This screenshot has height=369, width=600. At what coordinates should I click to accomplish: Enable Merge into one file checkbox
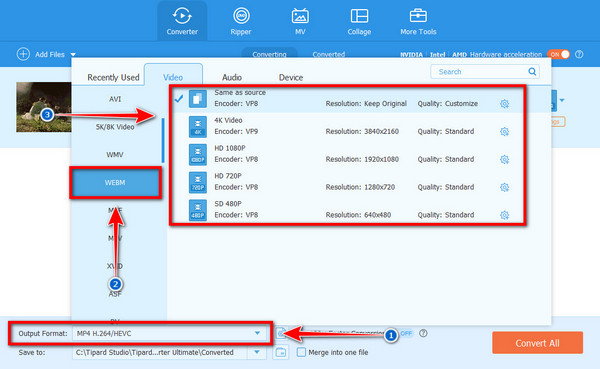point(302,352)
